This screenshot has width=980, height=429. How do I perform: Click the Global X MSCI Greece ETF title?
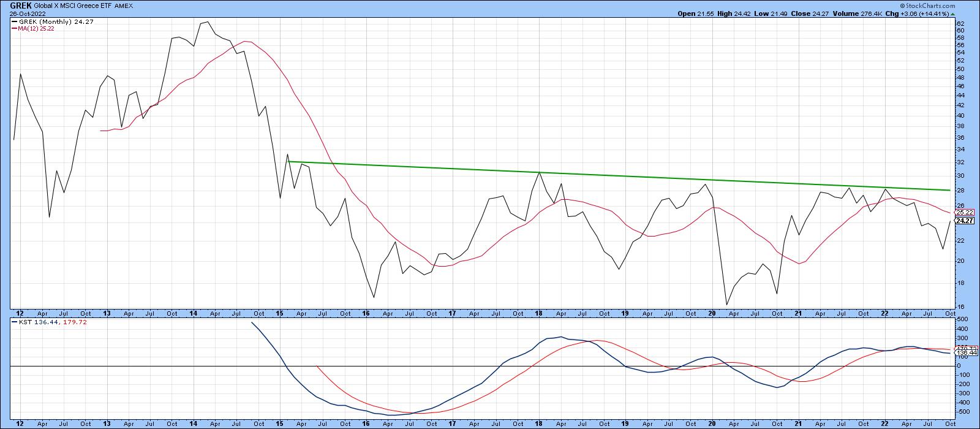pyautogui.click(x=77, y=5)
